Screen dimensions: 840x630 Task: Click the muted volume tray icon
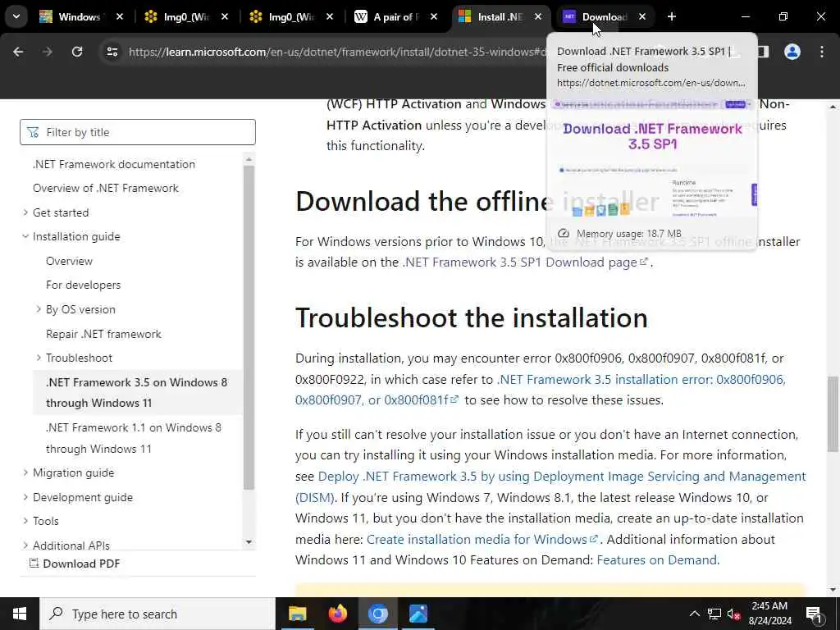click(734, 614)
